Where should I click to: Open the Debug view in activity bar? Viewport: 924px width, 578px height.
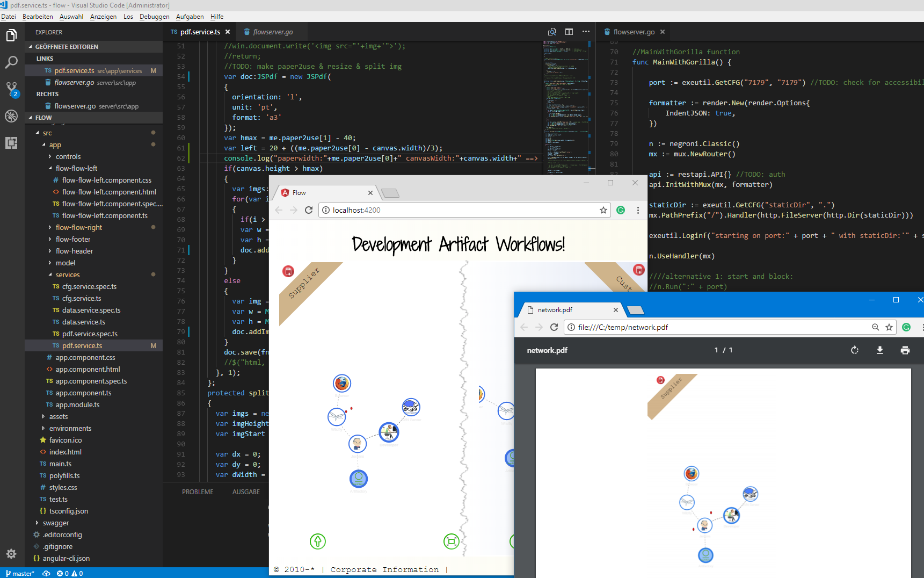pos(11,115)
